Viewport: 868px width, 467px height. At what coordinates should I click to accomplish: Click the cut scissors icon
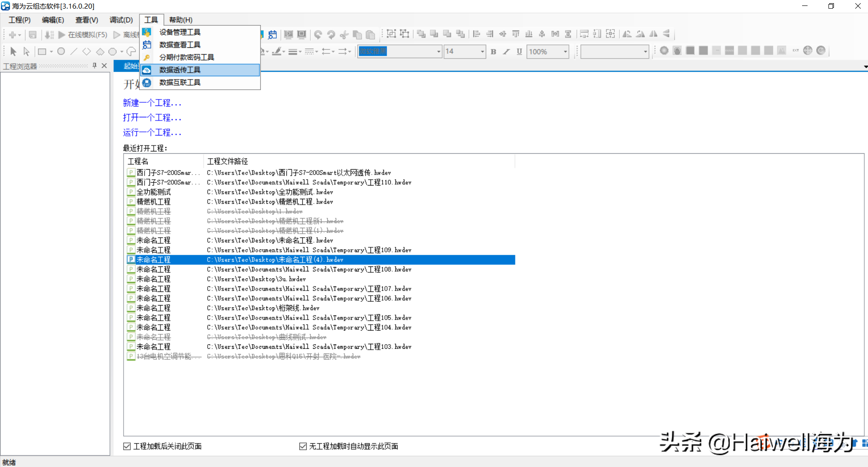[x=344, y=35]
